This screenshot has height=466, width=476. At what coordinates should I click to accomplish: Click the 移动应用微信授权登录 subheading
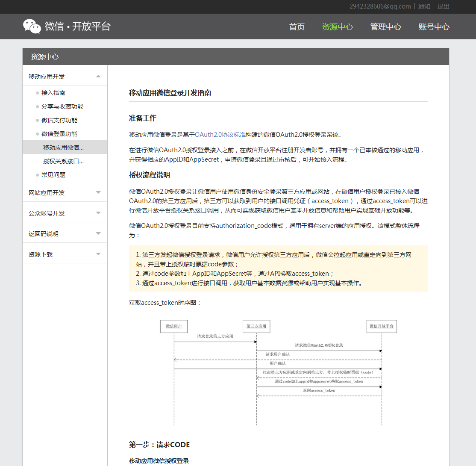159,461
